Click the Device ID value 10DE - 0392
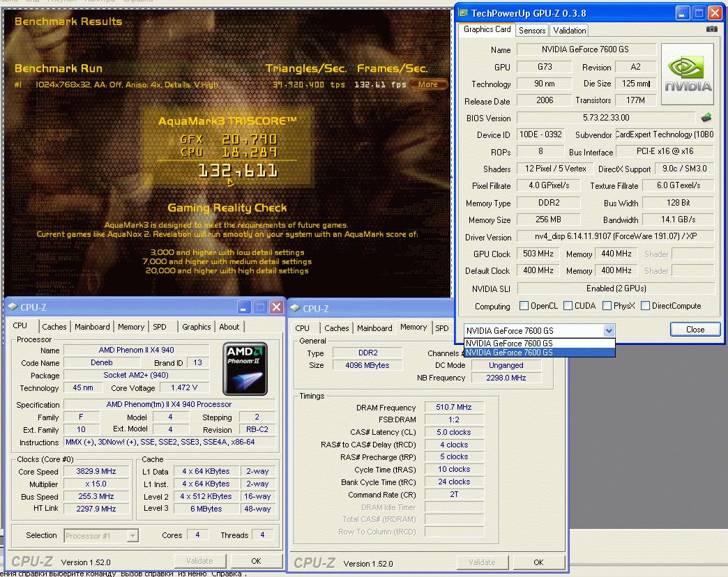Viewport: 728px width, 577px height. 540,134
